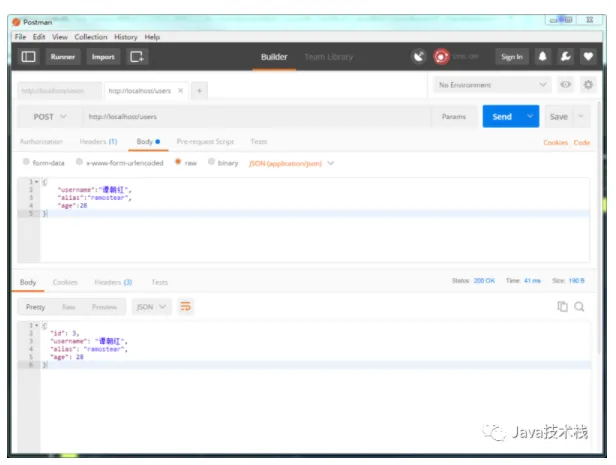Open the Send options dropdown arrow
616x465 pixels.
[x=530, y=116]
